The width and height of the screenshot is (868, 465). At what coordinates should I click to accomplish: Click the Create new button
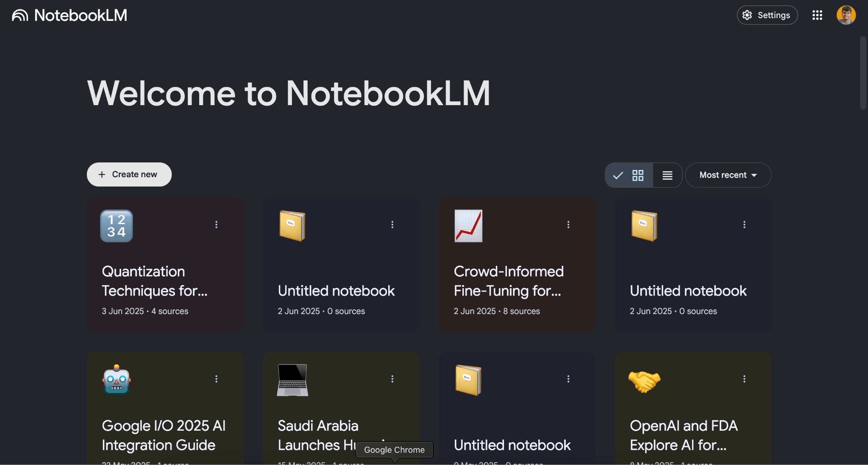[129, 174]
